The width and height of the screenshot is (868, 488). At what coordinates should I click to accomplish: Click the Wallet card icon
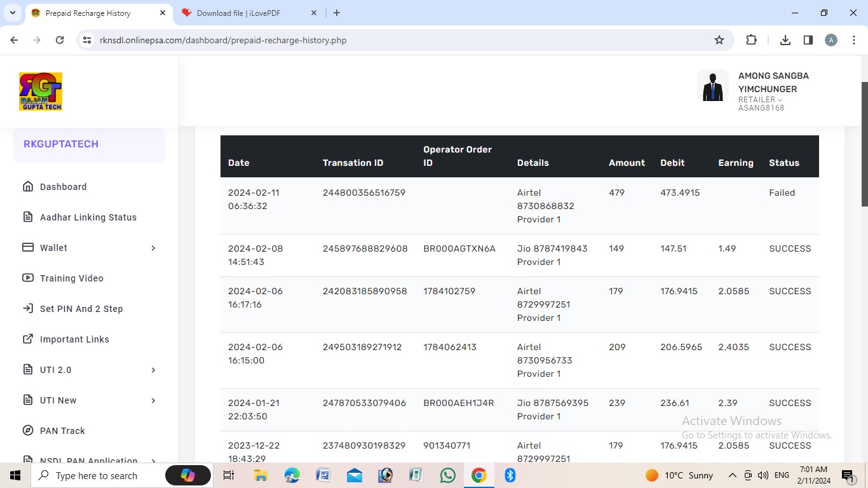28,248
